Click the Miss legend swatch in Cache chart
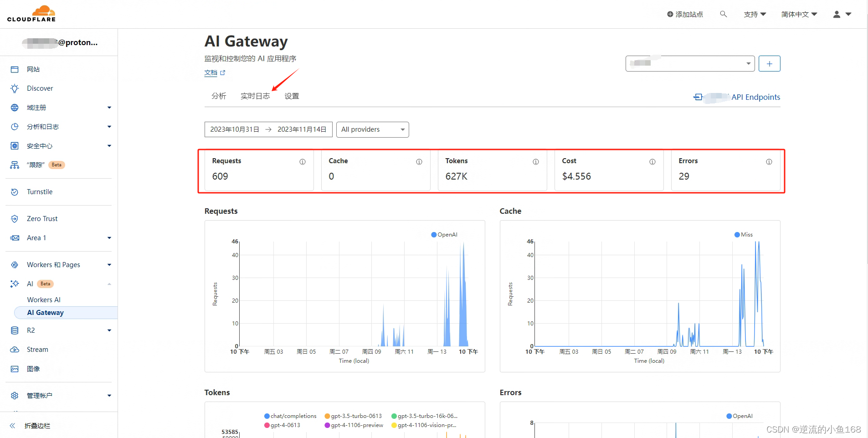 (x=737, y=235)
